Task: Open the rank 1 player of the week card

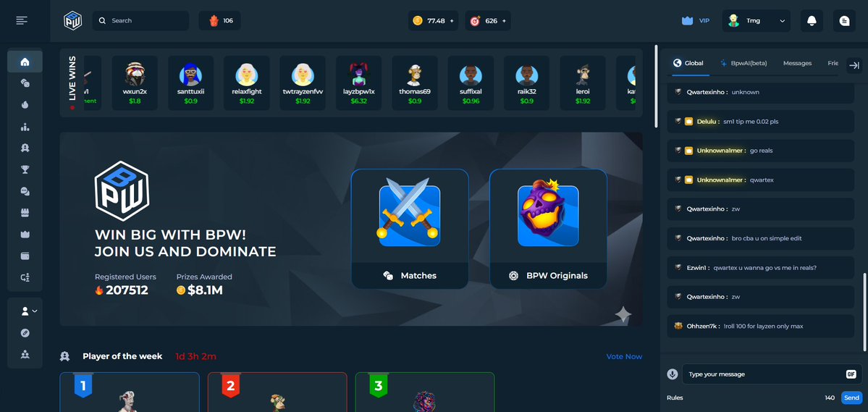Action: coord(130,392)
